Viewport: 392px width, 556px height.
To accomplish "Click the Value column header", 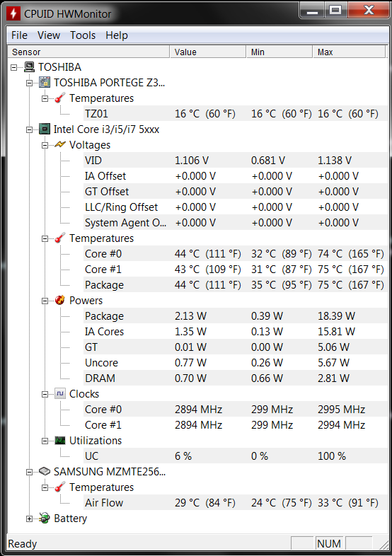I will 208,52.
